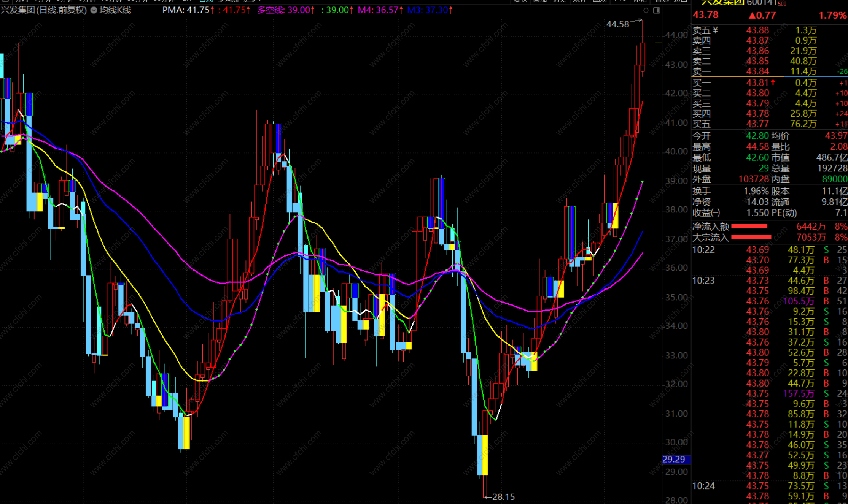This screenshot has height=504, width=848.
Task: Click the diamond icon above the chart
Action: [646, 10]
